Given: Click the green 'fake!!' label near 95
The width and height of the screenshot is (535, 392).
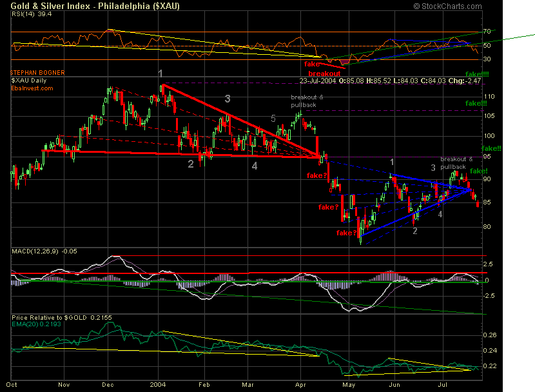Looking at the screenshot, I should pyautogui.click(x=491, y=148).
